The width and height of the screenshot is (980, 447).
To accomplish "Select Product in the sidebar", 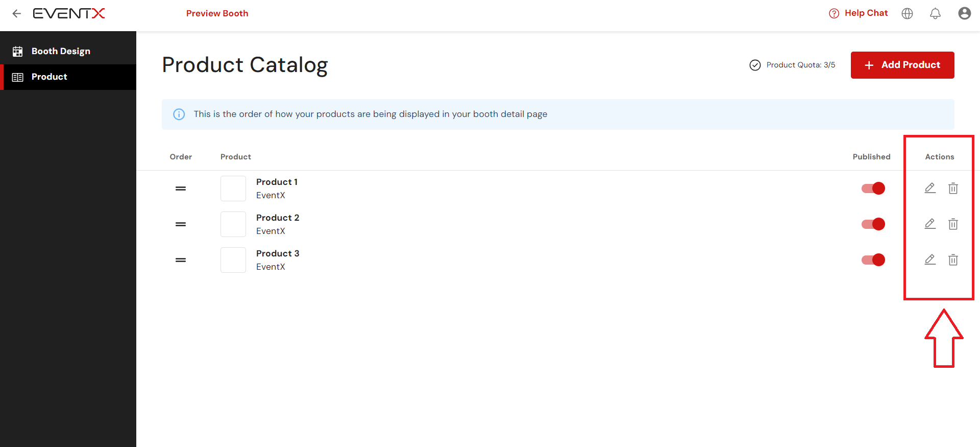I will 68,77.
